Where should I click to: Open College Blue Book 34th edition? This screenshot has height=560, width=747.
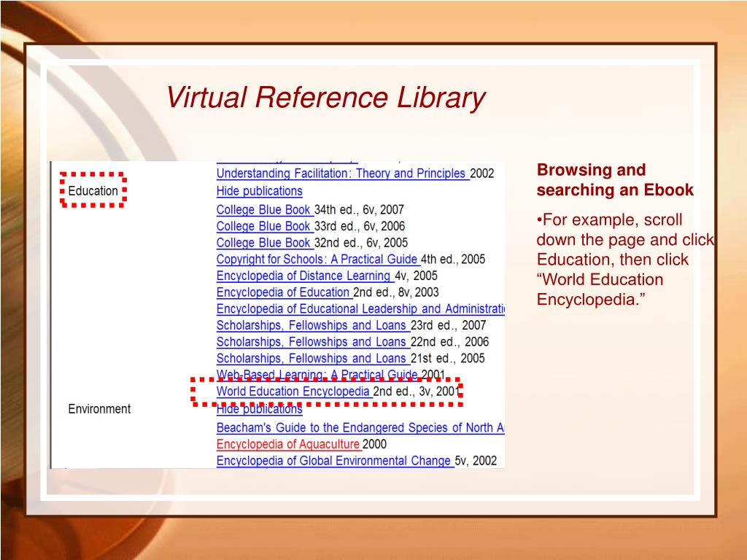263,209
